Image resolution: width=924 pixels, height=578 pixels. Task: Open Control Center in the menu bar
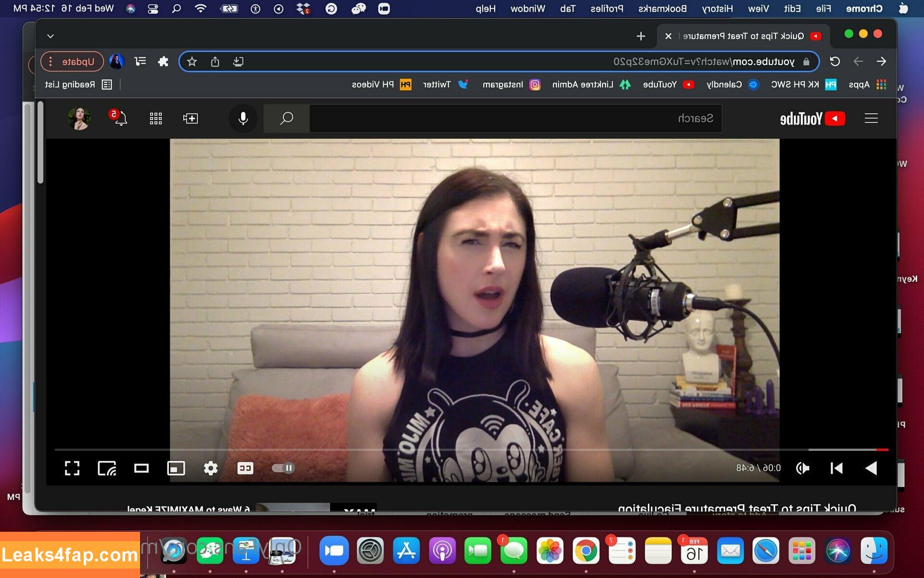pos(153,9)
